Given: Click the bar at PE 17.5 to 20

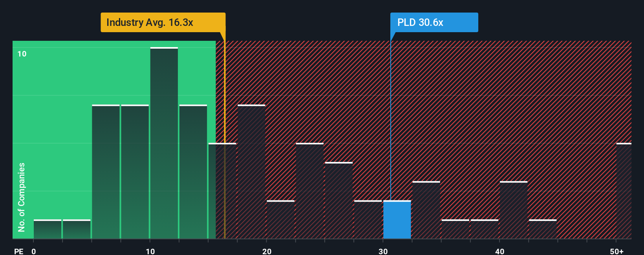Looking at the screenshot, I should pyautogui.click(x=251, y=171).
